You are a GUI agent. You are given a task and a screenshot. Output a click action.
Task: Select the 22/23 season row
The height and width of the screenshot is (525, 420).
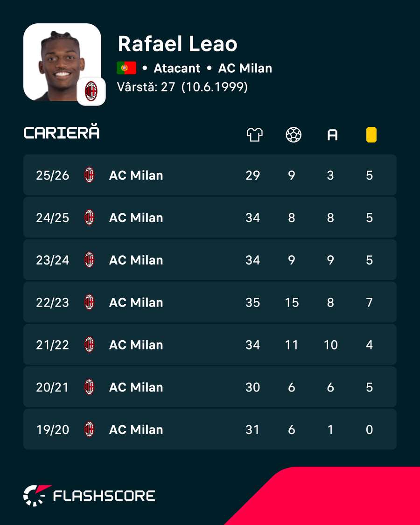[210, 302]
